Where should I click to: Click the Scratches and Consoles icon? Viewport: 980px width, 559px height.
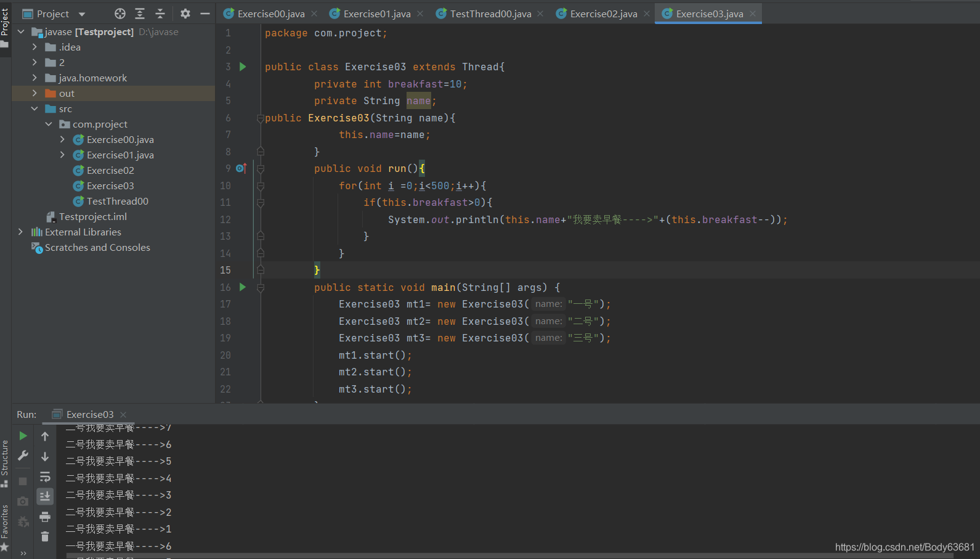coord(37,247)
